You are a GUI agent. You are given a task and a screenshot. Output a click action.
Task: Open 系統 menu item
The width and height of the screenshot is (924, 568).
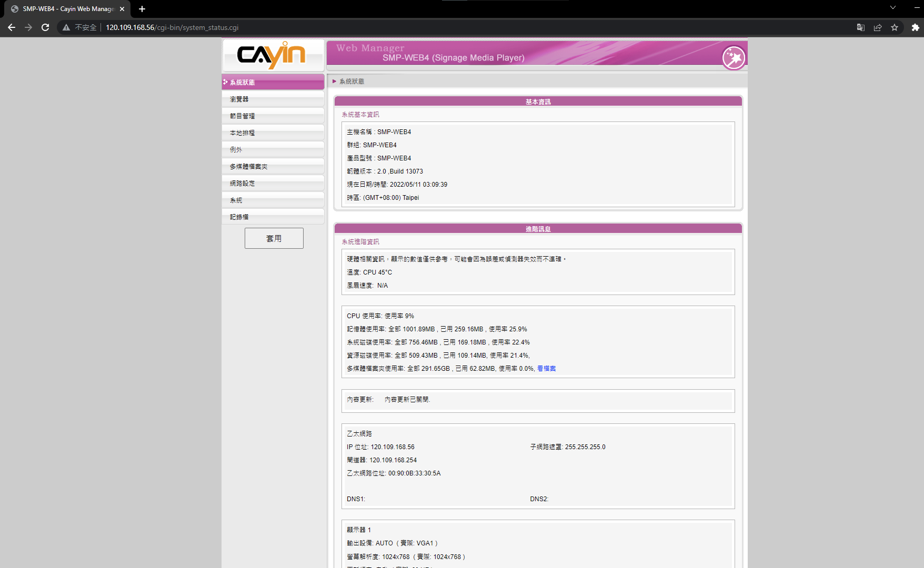click(x=273, y=200)
